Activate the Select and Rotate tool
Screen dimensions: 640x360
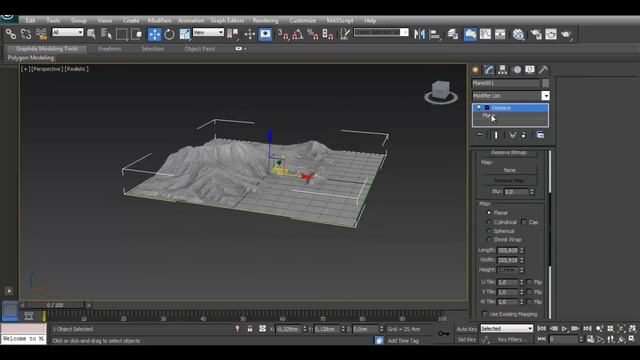point(169,34)
